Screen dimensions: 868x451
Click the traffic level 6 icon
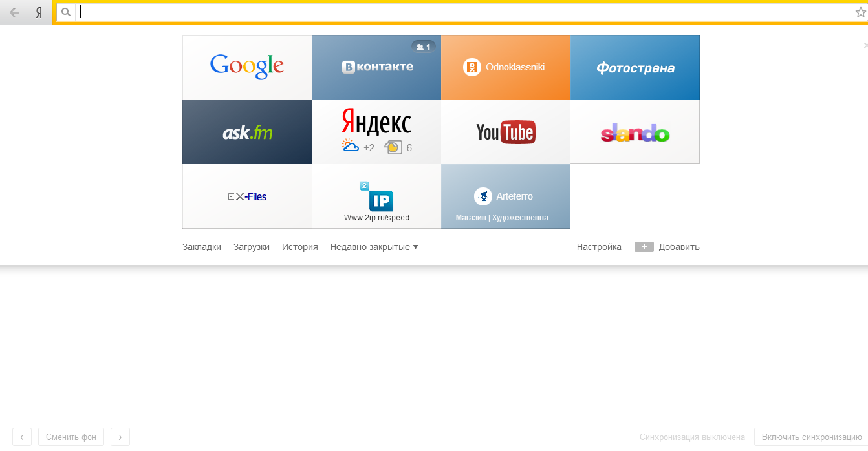pos(393,147)
